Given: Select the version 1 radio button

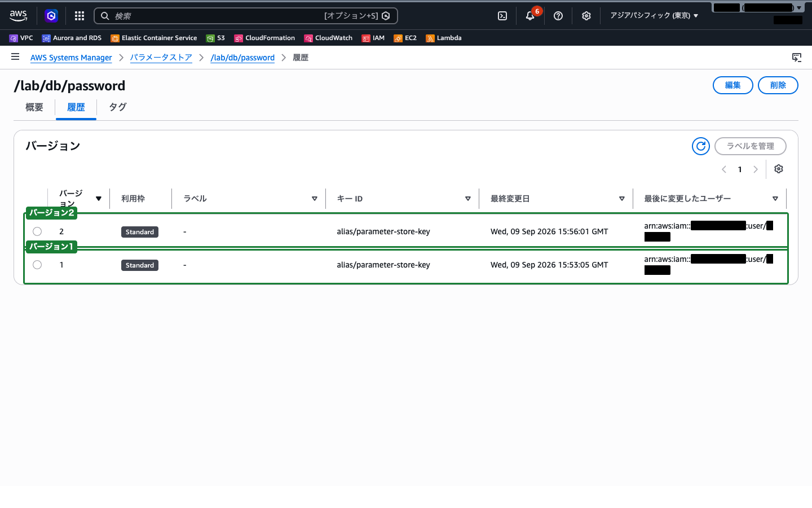Looking at the screenshot, I should (37, 265).
